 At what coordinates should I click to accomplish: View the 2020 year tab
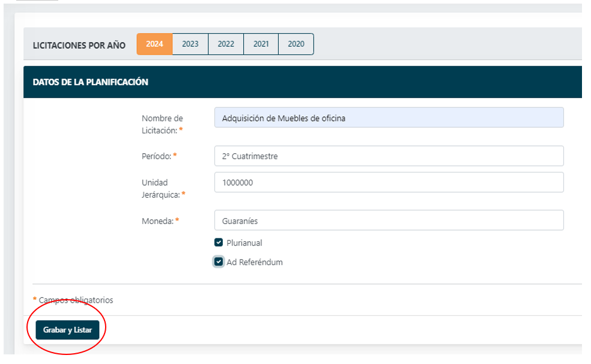point(296,44)
